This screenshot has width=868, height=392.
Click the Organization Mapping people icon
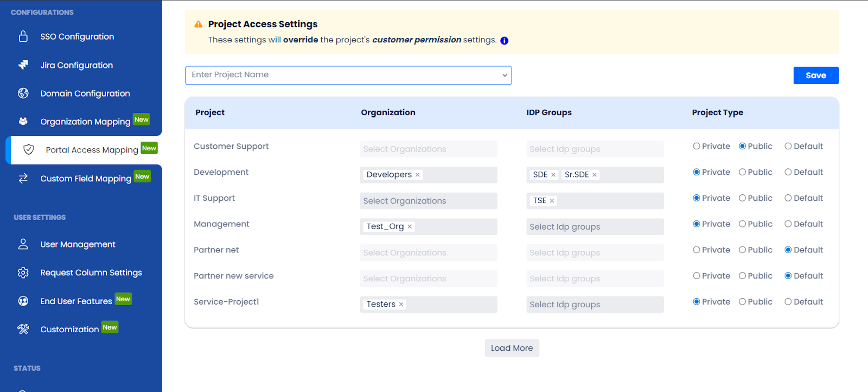coord(23,122)
